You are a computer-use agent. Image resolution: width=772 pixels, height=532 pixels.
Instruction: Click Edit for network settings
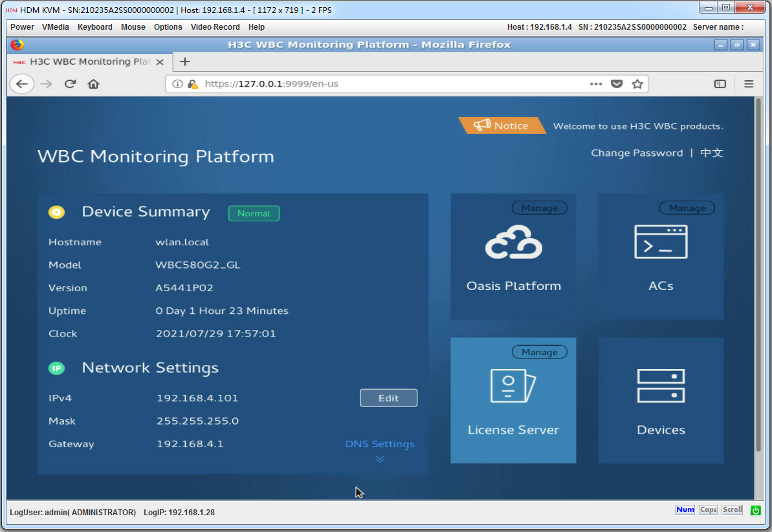click(388, 398)
